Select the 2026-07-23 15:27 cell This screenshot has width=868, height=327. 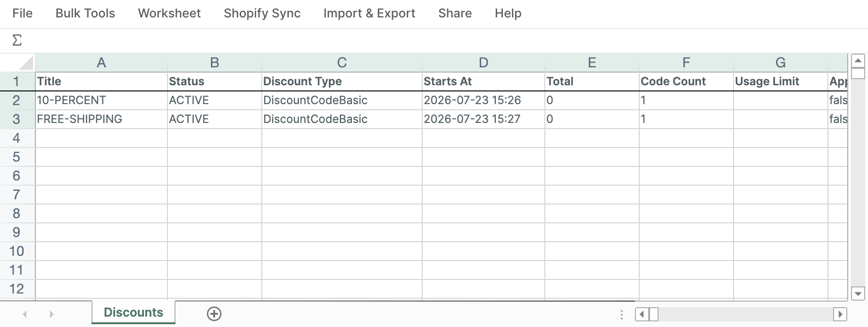coord(484,119)
